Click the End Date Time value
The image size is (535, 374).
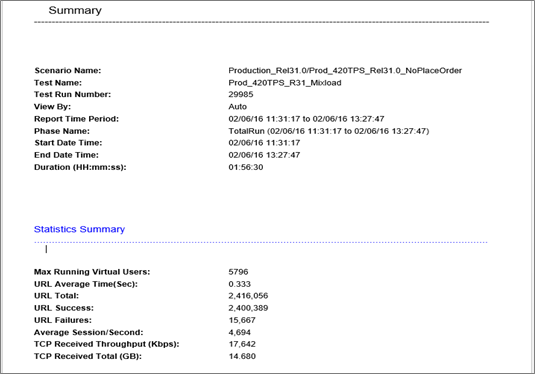point(264,155)
